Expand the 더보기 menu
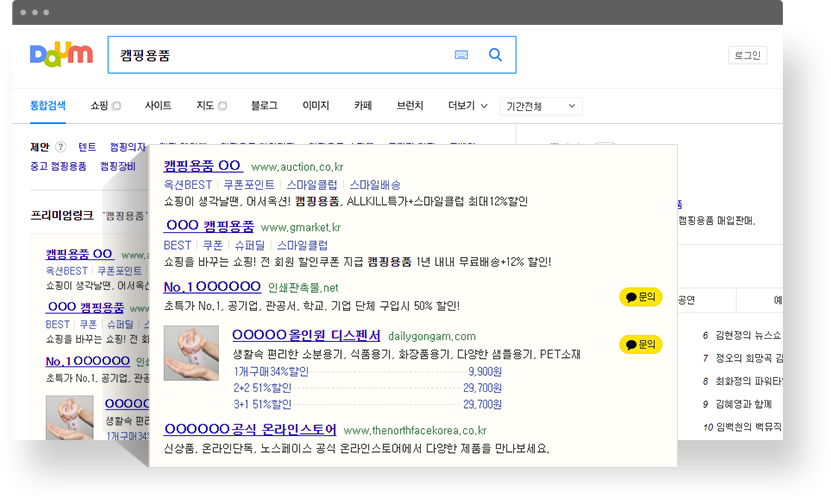 [x=467, y=106]
